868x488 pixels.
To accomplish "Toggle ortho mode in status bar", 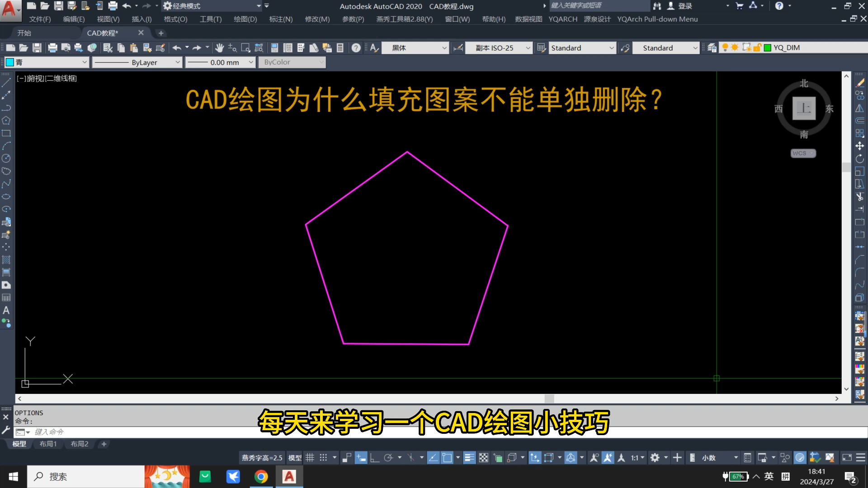I will pyautogui.click(x=374, y=458).
